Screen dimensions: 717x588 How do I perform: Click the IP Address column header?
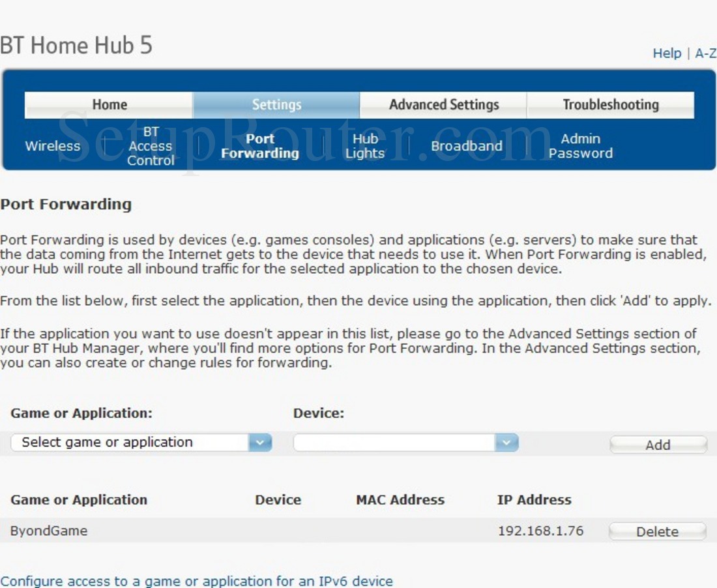[533, 500]
